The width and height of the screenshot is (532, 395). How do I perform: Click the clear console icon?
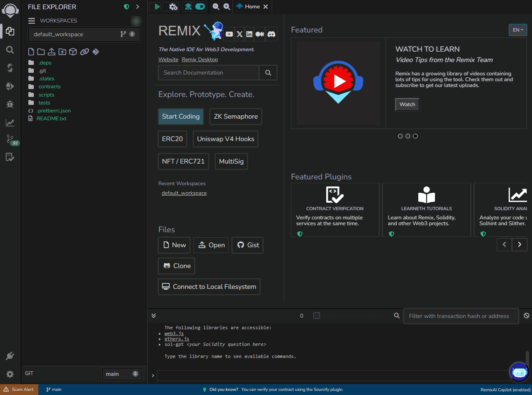click(527, 316)
